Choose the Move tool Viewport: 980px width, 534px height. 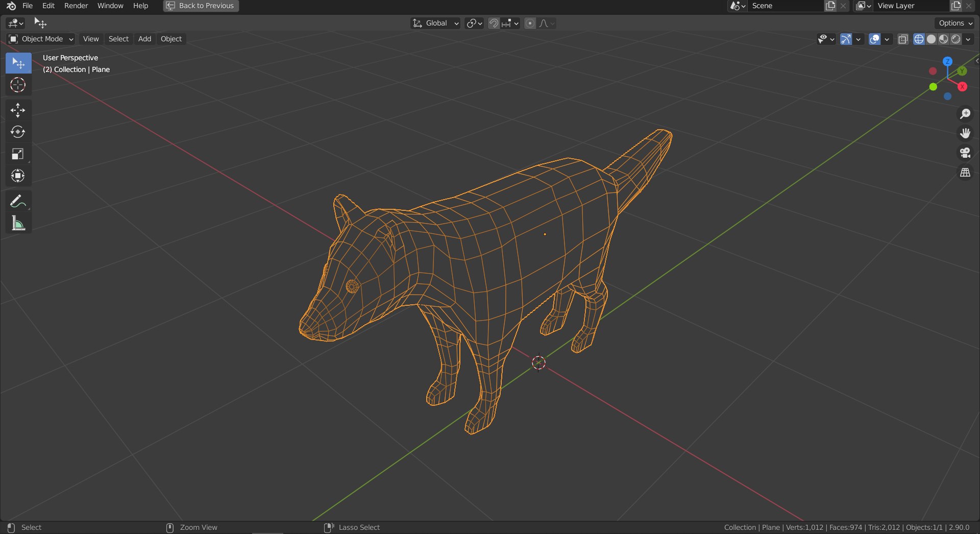(18, 110)
